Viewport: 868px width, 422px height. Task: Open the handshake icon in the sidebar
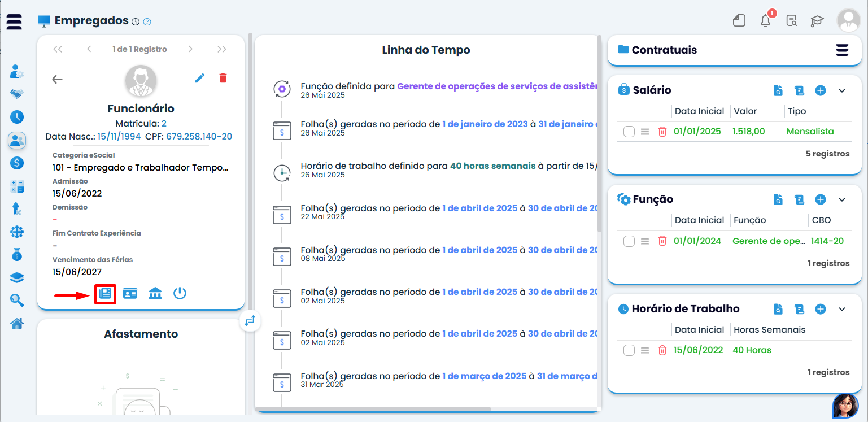tap(17, 94)
